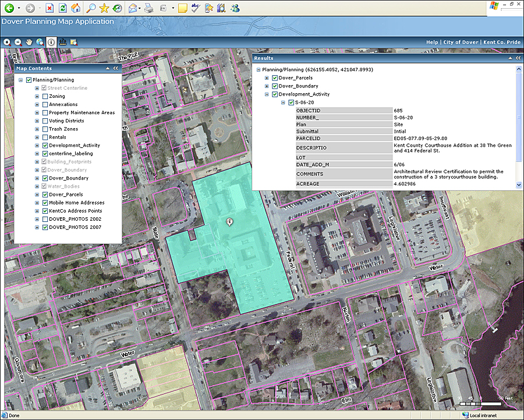
Task: Click Results panel scrollbar down arrow
Action: tap(519, 185)
